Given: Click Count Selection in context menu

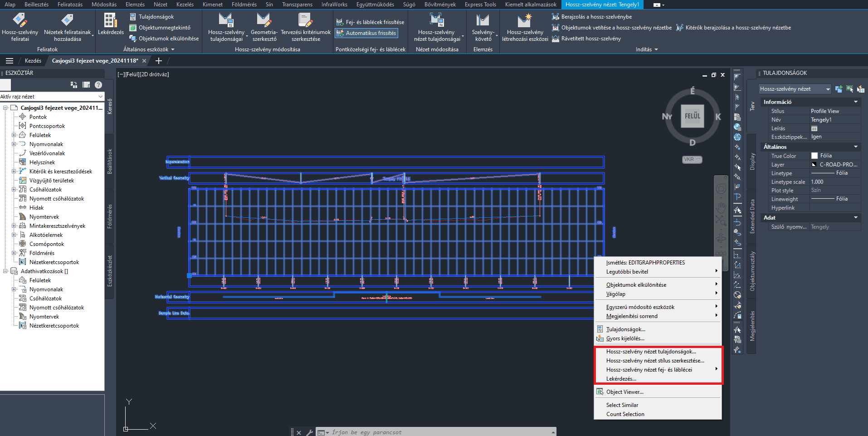Looking at the screenshot, I should point(658,414).
